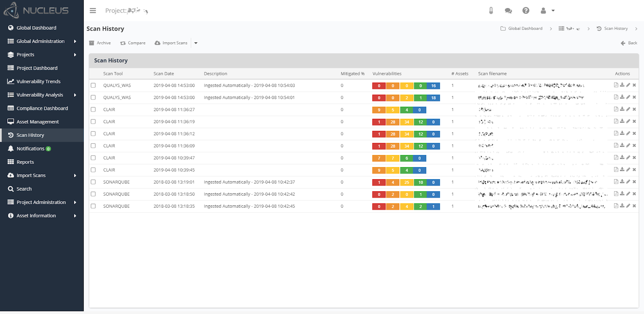Screen dimensions: 644x314
Task: Sort by the Scan Tool column header
Action: point(113,74)
